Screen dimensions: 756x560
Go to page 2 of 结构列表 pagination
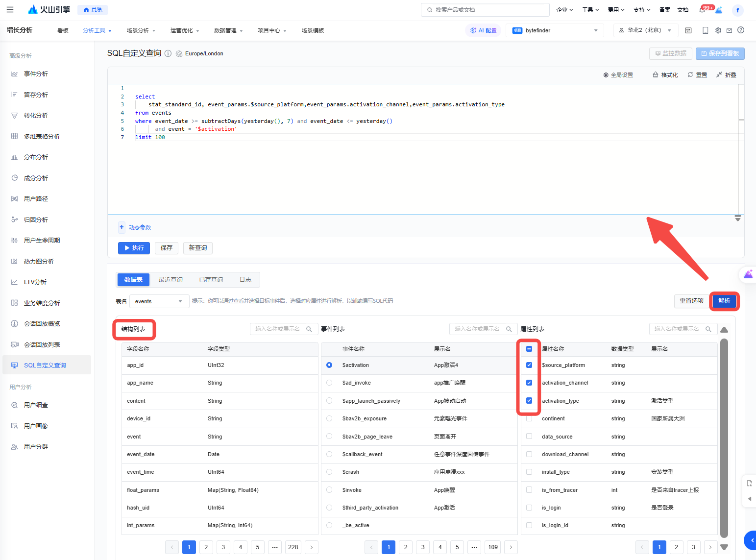206,547
